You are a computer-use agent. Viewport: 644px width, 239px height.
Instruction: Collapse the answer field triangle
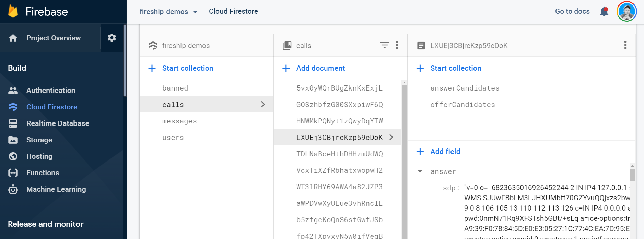click(420, 171)
